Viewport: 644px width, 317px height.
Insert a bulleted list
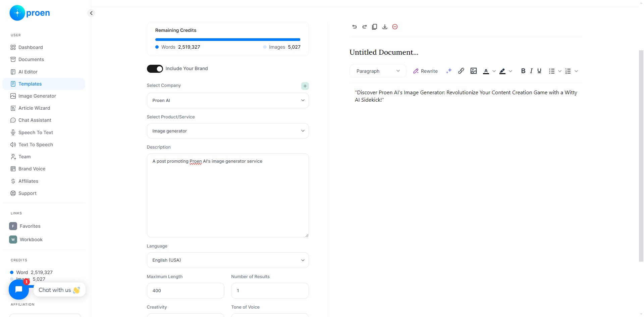(552, 71)
